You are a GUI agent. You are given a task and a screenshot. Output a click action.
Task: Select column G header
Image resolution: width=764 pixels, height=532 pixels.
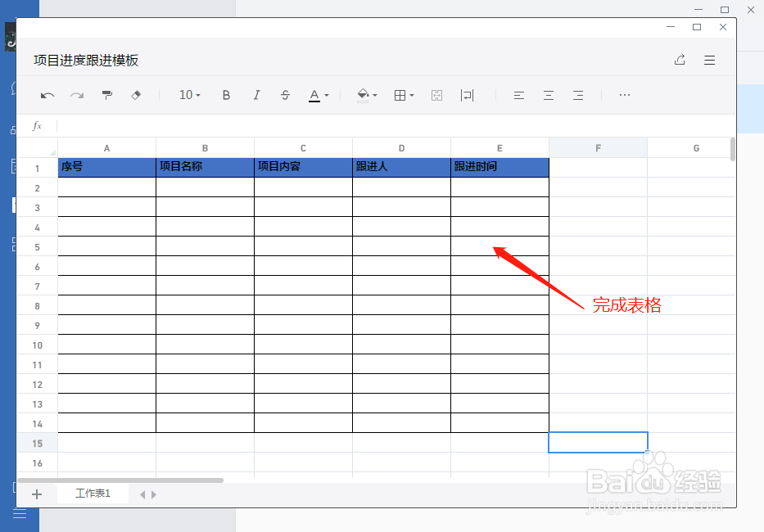click(x=696, y=148)
